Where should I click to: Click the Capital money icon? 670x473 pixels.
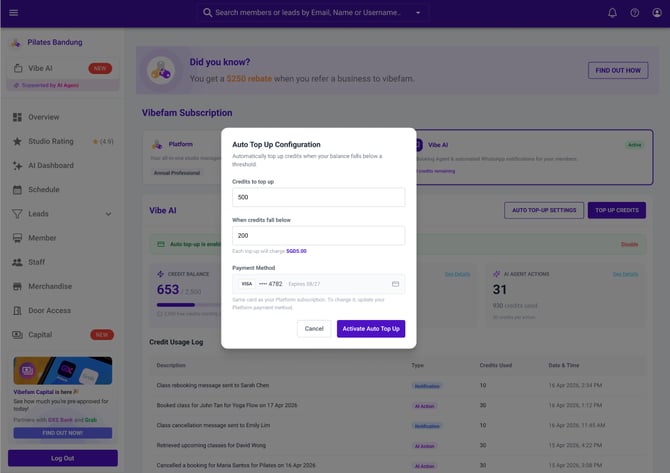(17, 335)
